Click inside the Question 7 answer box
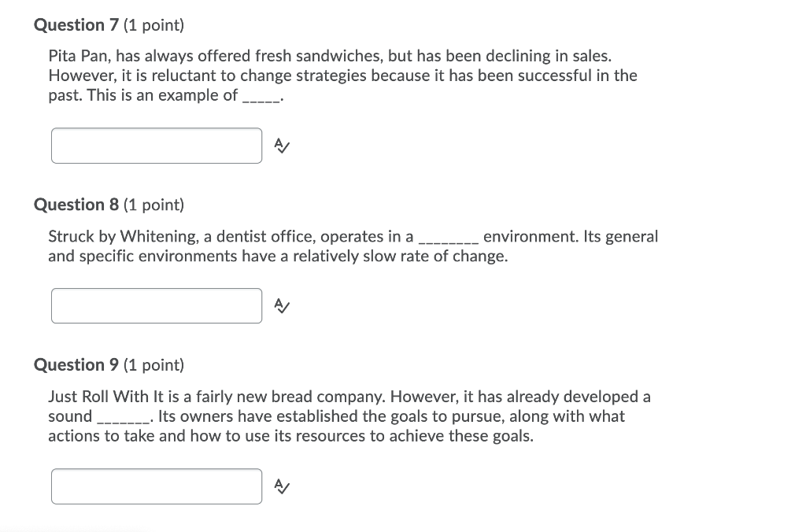Screen dimensions: 806x532 pyautogui.click(x=156, y=145)
